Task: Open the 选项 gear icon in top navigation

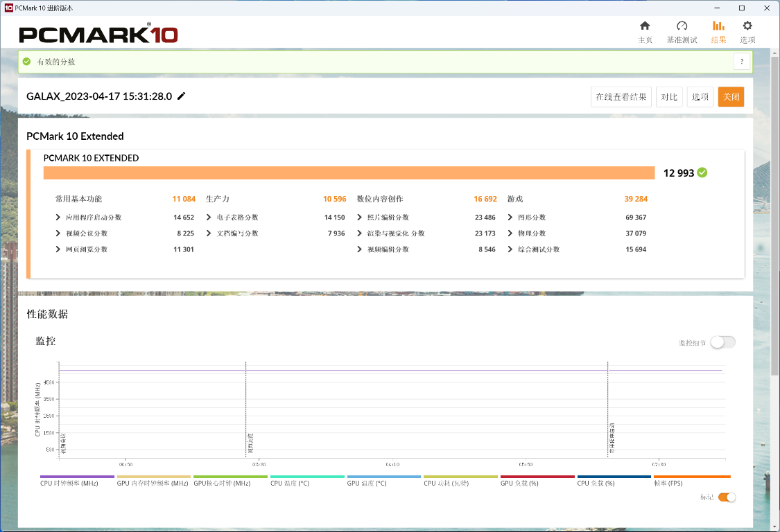Action: coord(747,32)
